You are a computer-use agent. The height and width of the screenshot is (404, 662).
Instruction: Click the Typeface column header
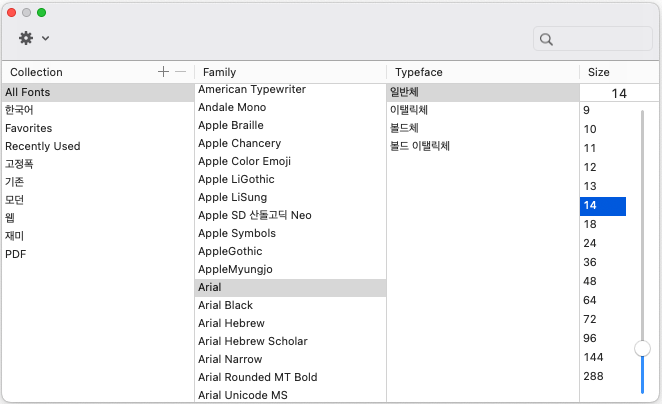[419, 72]
